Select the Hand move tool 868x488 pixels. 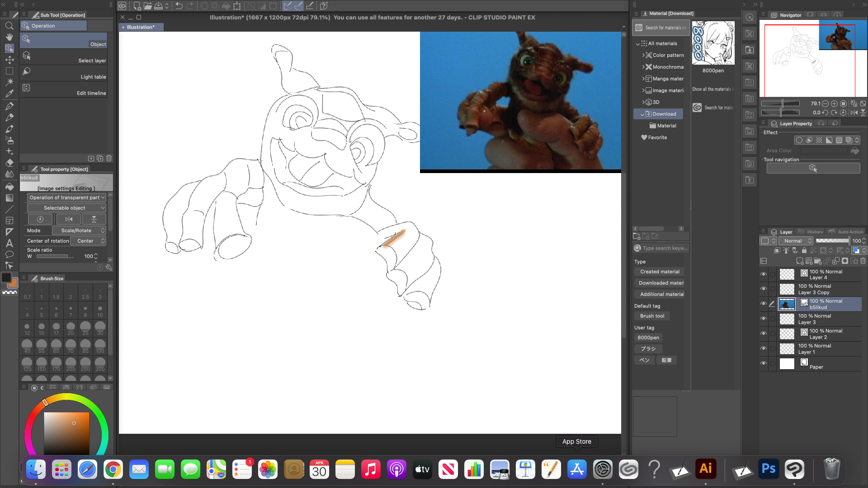pyautogui.click(x=9, y=37)
